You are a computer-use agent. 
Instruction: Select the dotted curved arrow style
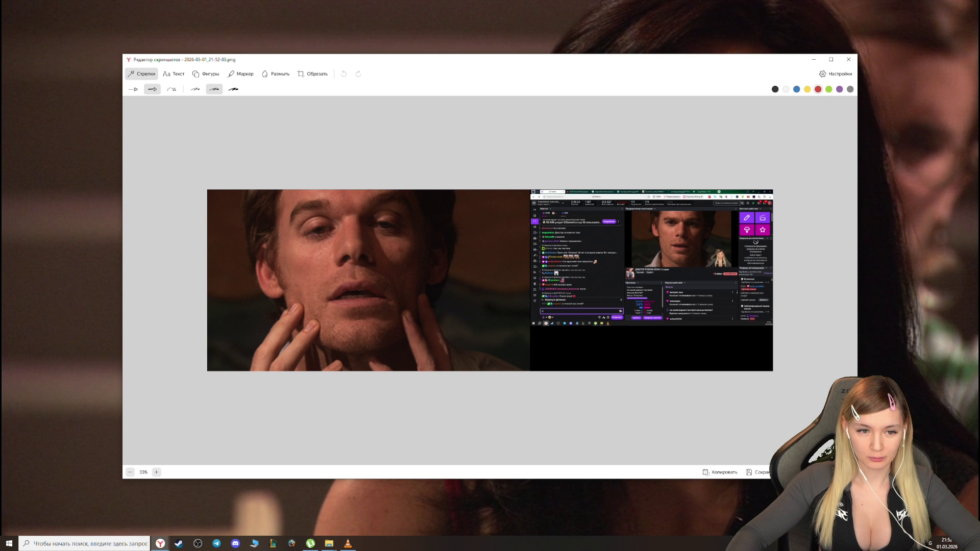tap(171, 89)
